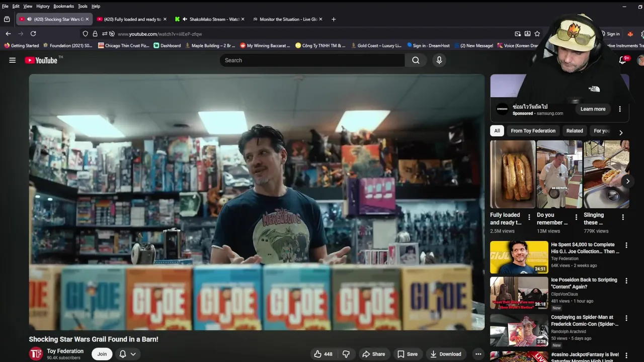Mute the Shocking Star Wars tab audio
The width and height of the screenshot is (644, 362).
[x=29, y=19]
